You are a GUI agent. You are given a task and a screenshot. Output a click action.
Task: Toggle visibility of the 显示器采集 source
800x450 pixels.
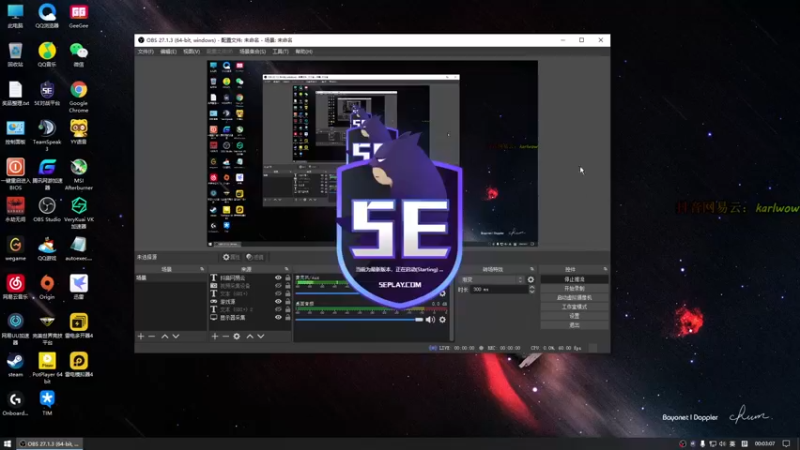pyautogui.click(x=278, y=317)
